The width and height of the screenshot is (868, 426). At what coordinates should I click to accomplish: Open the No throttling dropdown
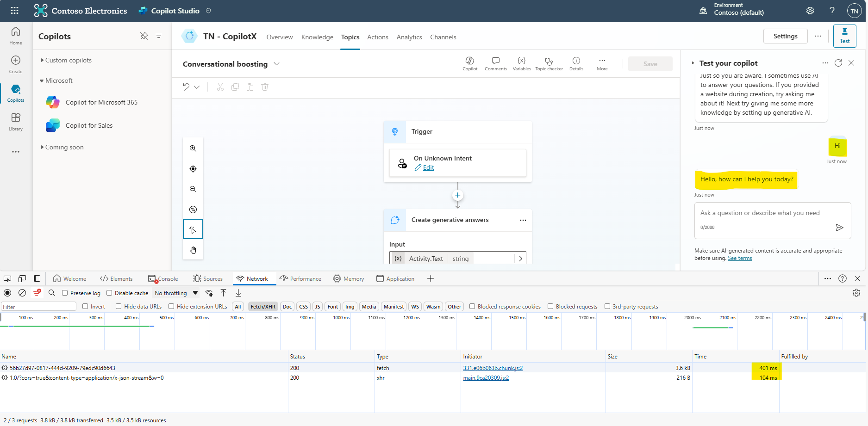coord(176,293)
